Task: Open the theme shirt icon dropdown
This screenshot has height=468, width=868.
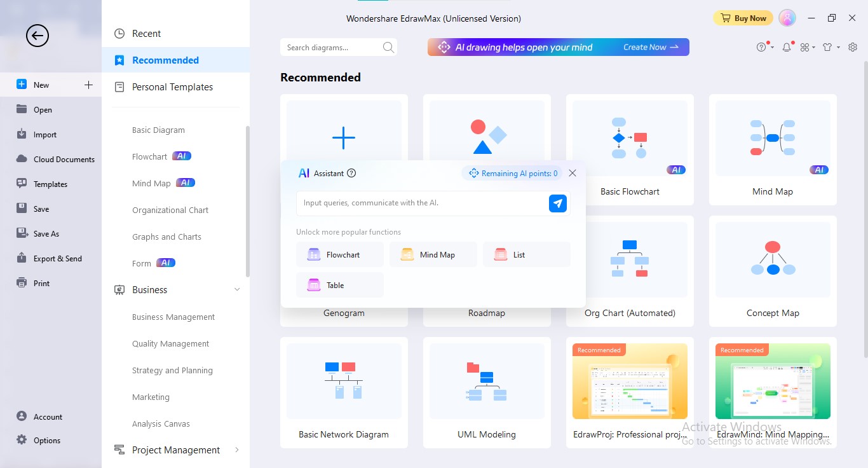Action: click(831, 47)
